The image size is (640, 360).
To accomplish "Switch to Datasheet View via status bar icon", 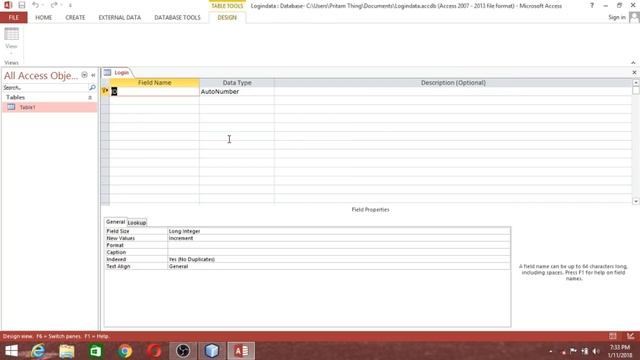I will [613, 336].
